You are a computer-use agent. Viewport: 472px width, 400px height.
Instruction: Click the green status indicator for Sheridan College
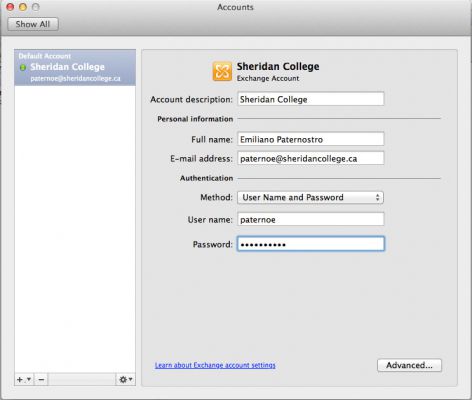(23, 67)
